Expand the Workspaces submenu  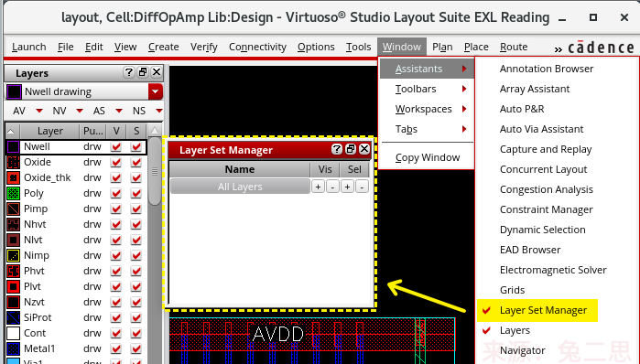click(427, 109)
